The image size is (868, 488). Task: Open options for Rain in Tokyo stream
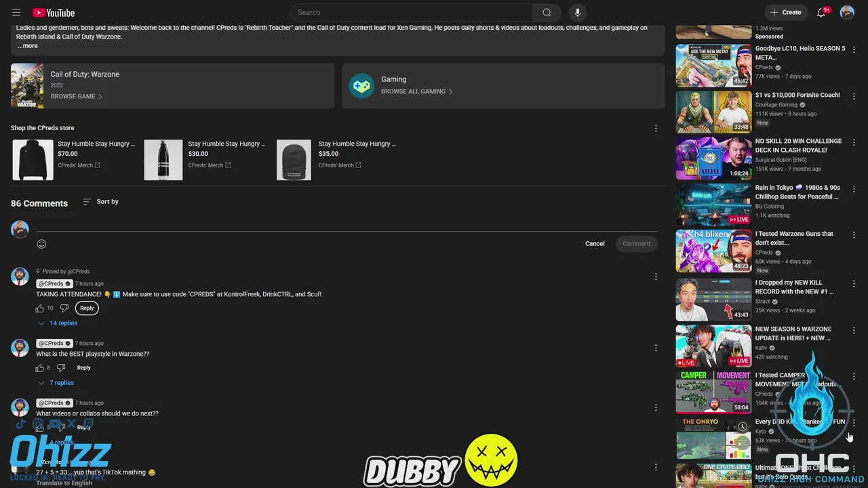(854, 188)
